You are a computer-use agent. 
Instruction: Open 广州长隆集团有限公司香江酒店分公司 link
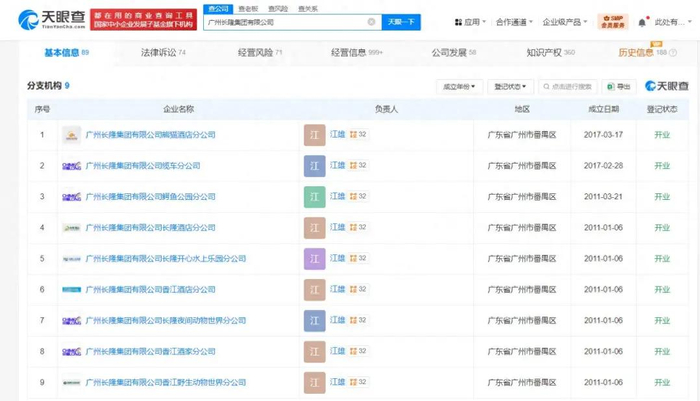[x=150, y=290]
